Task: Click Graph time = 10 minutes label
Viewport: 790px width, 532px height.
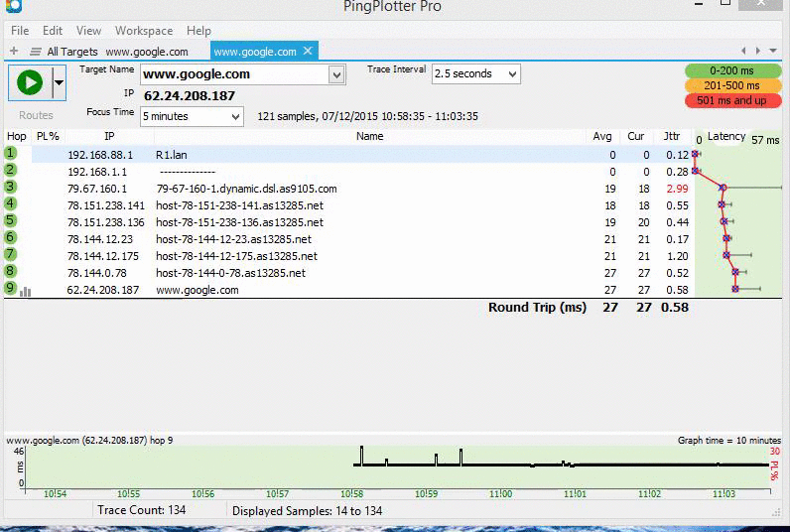Action: [729, 441]
